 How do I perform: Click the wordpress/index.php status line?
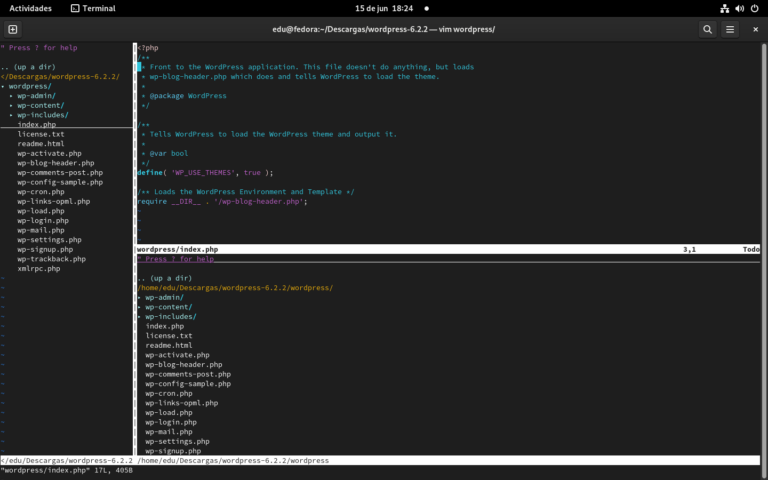tap(448, 249)
